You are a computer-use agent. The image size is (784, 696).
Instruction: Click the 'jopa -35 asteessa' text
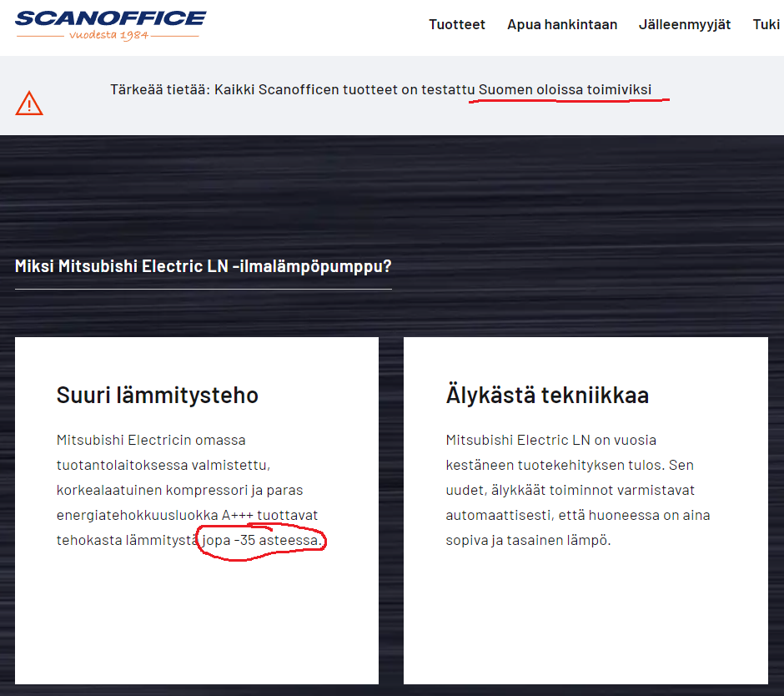click(260, 541)
